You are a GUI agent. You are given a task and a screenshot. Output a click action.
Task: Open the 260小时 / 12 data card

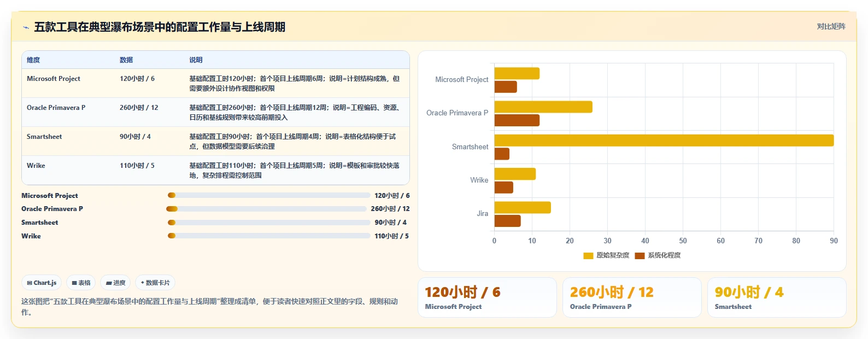pos(632,297)
